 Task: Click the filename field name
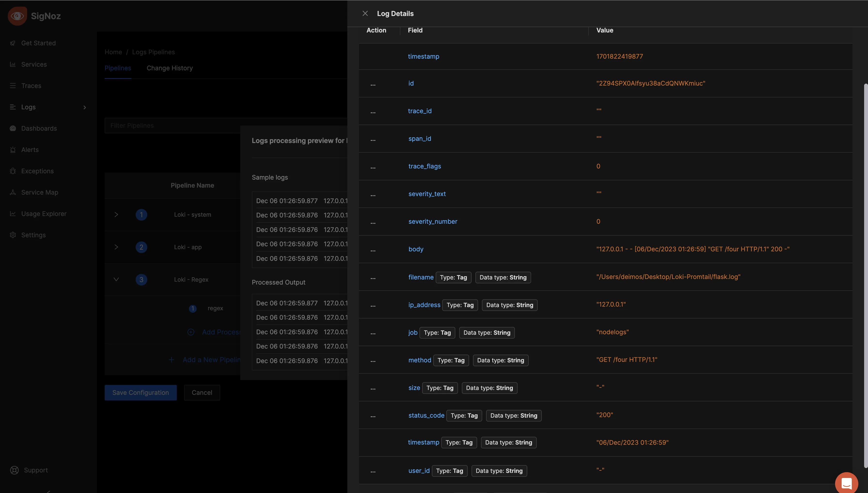pyautogui.click(x=421, y=277)
